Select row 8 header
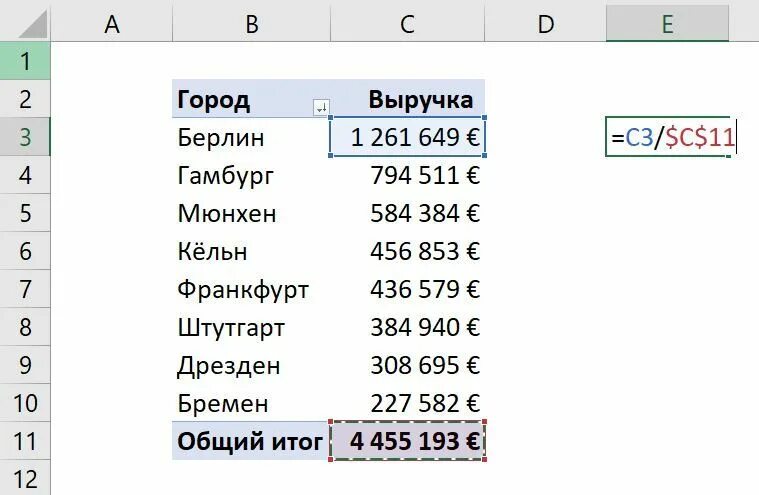This screenshot has height=495, width=759. (x=25, y=327)
